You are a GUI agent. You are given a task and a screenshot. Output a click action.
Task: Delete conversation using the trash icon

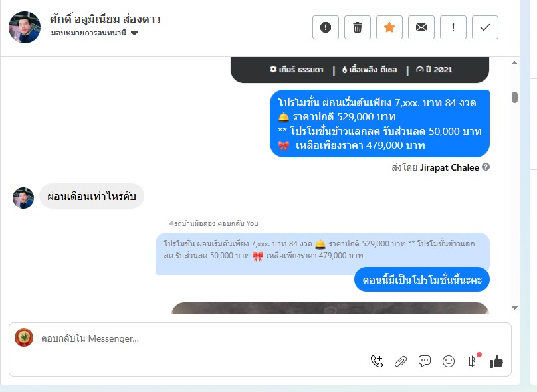(357, 27)
